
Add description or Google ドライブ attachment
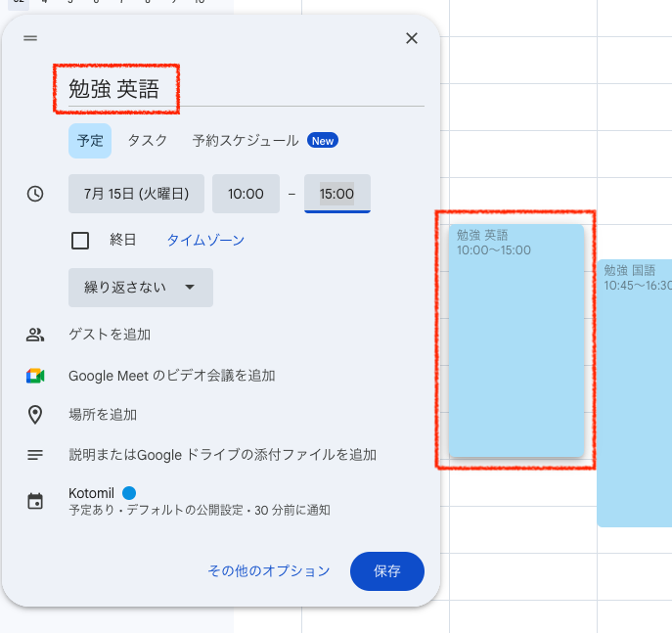(x=222, y=455)
